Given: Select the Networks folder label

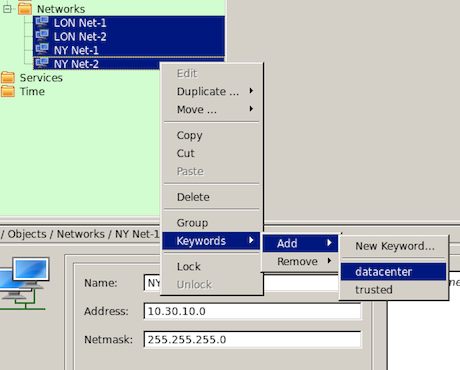Looking at the screenshot, I should (61, 9).
